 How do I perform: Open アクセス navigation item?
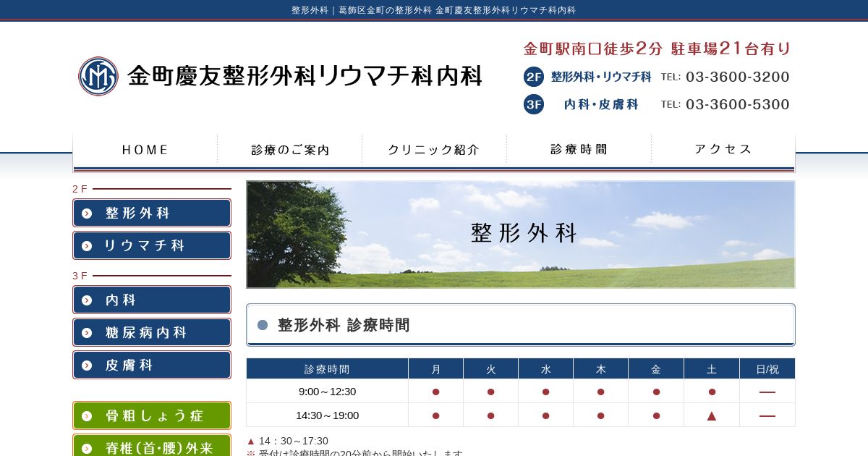723,150
